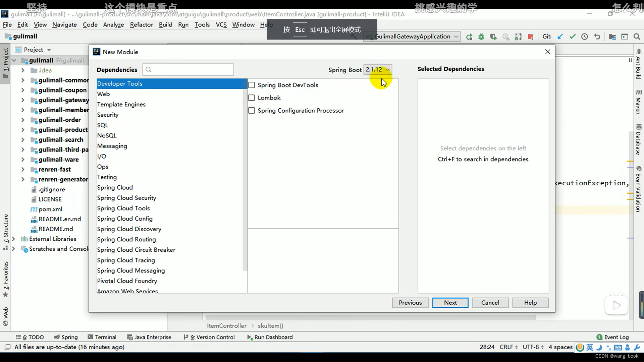Expand the gulimall-common module node
The width and height of the screenshot is (644, 362).
click(23, 80)
